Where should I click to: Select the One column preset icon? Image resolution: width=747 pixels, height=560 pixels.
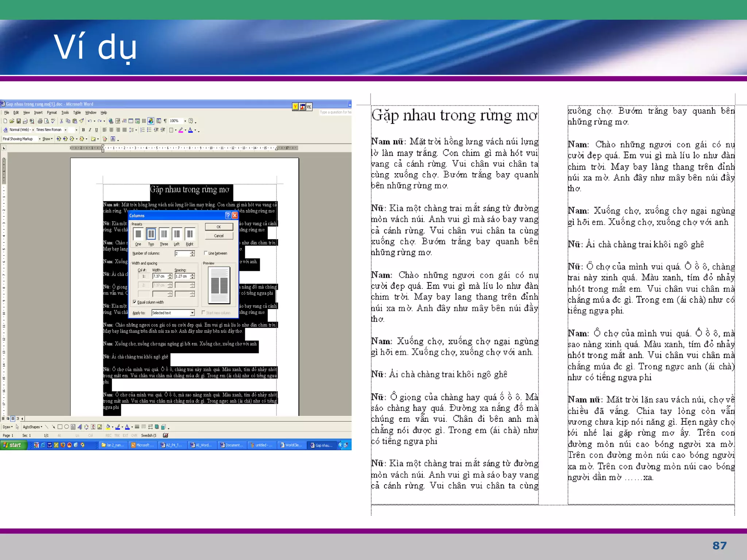(x=138, y=234)
